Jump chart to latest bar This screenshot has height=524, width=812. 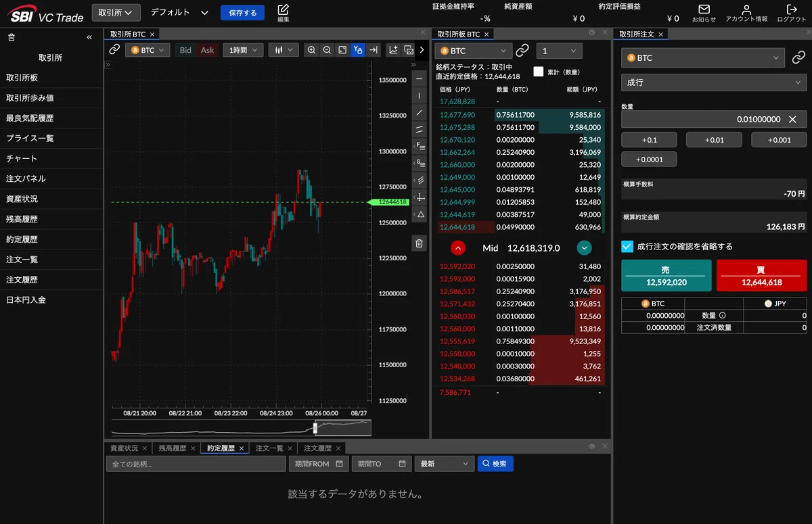tap(373, 50)
